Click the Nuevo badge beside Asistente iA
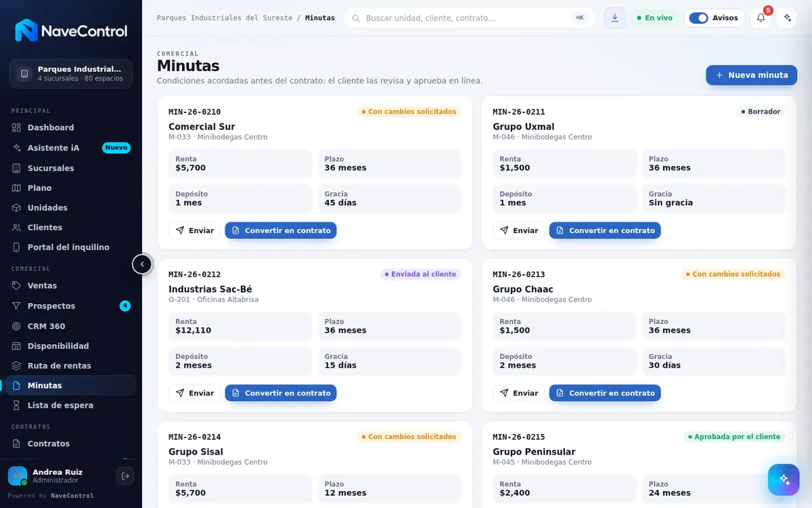The height and width of the screenshot is (508, 812). pos(116,148)
